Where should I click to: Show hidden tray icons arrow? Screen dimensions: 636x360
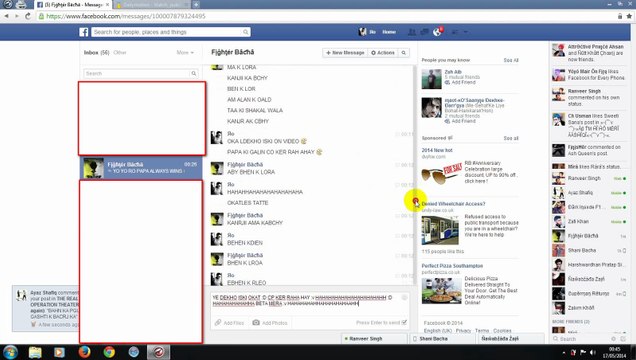pos(564,352)
